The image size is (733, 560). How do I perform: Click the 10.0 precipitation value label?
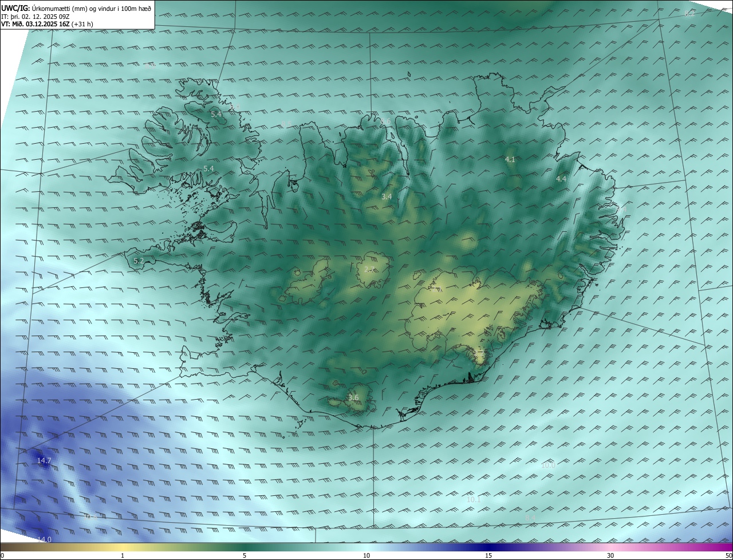pyautogui.click(x=548, y=466)
